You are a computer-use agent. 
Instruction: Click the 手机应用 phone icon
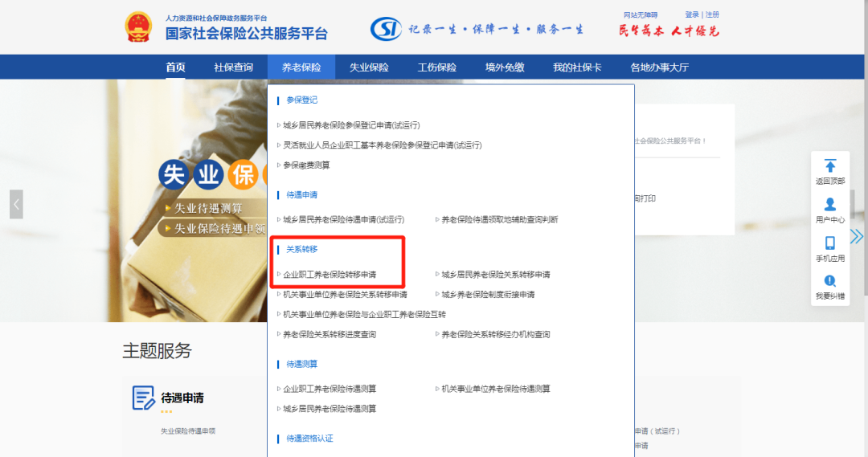(830, 243)
